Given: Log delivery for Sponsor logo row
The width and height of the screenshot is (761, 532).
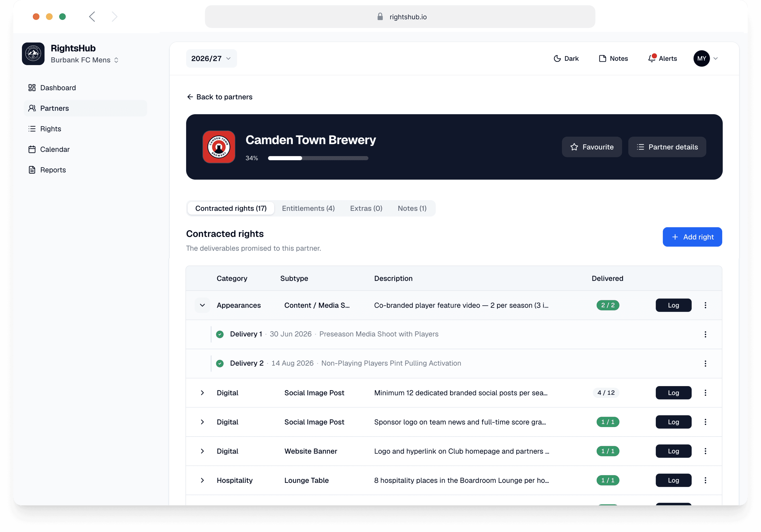Looking at the screenshot, I should 673,422.
